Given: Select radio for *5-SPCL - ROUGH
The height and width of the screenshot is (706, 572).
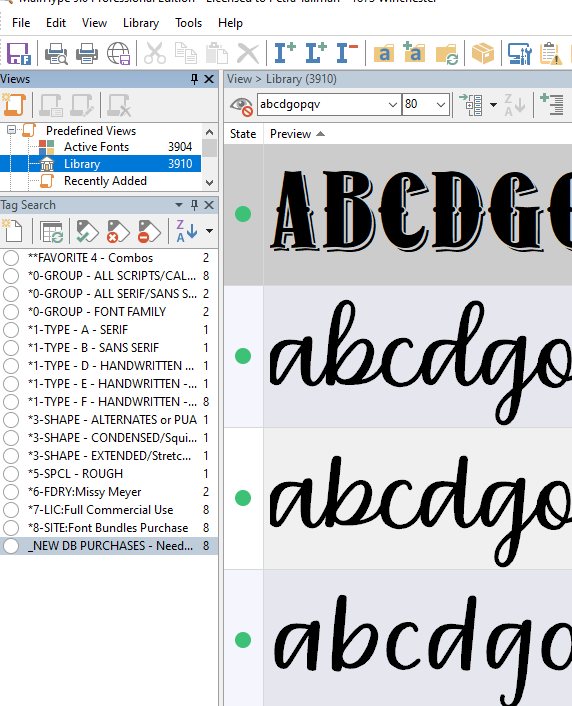Looking at the screenshot, I should pos(11,474).
